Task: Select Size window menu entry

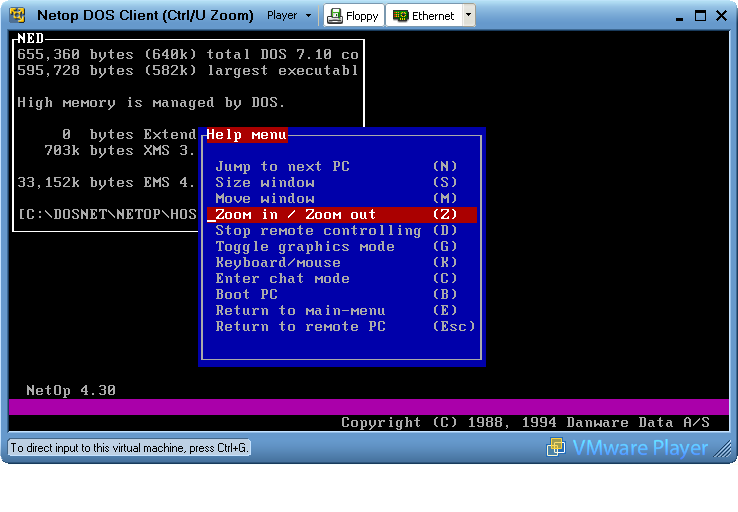Action: click(x=342, y=182)
